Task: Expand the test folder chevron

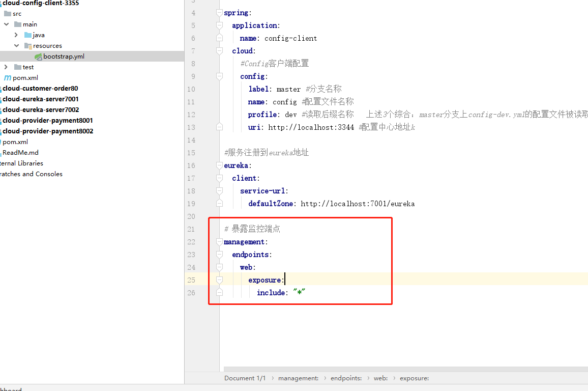Action: point(6,67)
